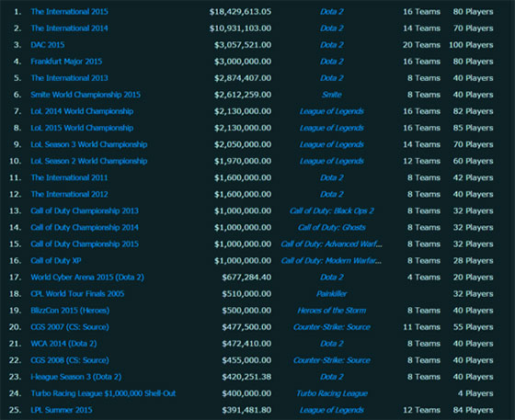The height and width of the screenshot is (420, 515).
Task: Open CPL World Tour Finals 2005 link
Action: pos(77,294)
